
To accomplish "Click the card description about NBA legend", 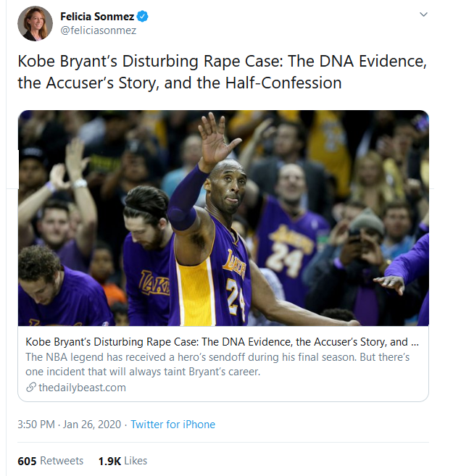I will coord(217,365).
